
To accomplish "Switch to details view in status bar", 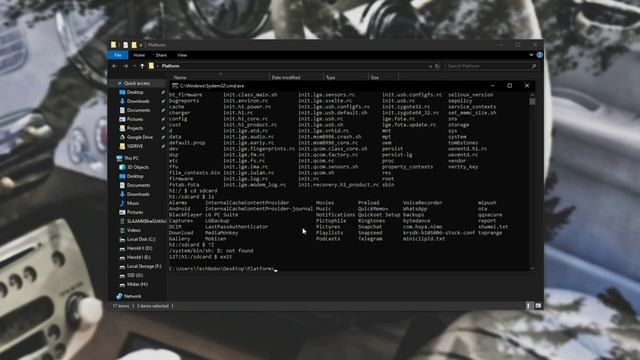I will coord(529,306).
